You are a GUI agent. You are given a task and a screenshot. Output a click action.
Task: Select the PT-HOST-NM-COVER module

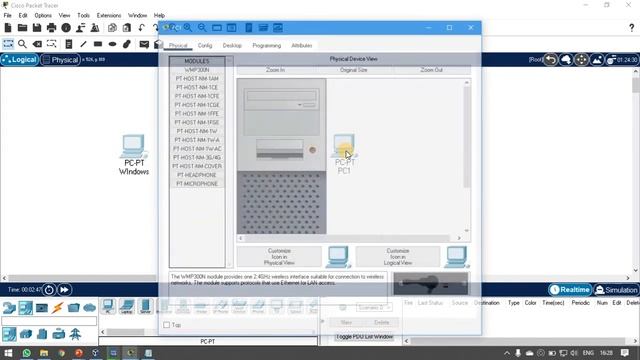pos(197,166)
